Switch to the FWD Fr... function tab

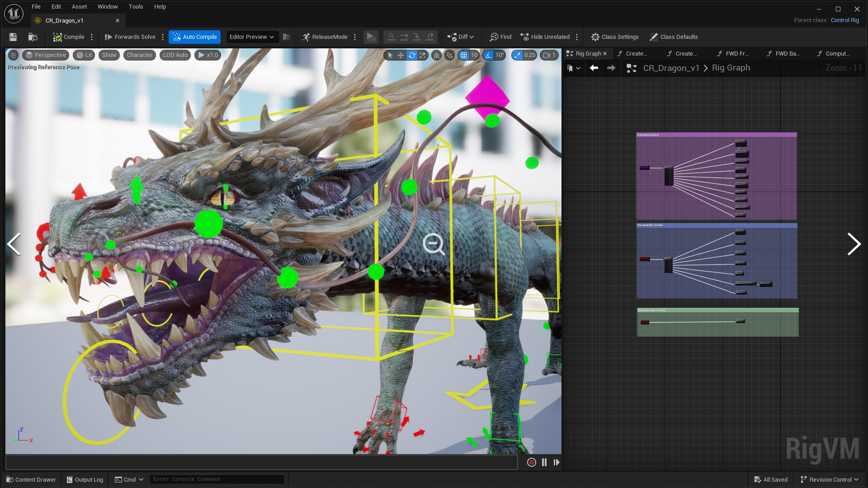[734, 53]
